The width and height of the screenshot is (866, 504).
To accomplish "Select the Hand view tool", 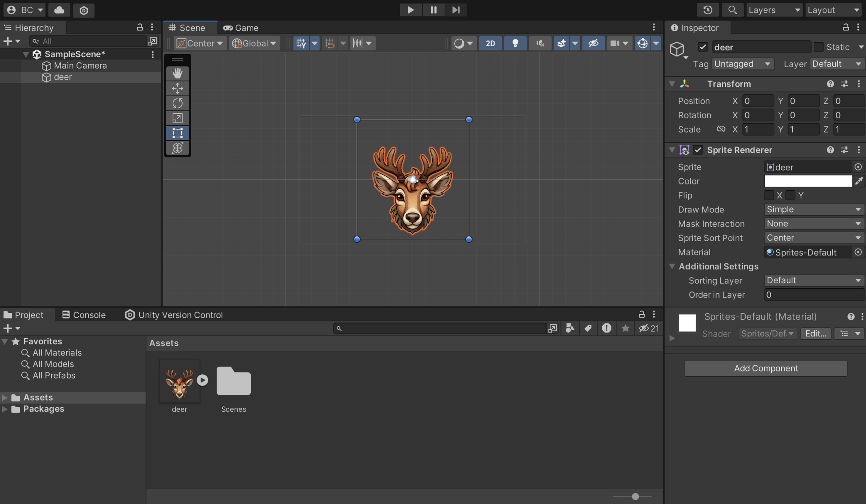I will click(177, 73).
